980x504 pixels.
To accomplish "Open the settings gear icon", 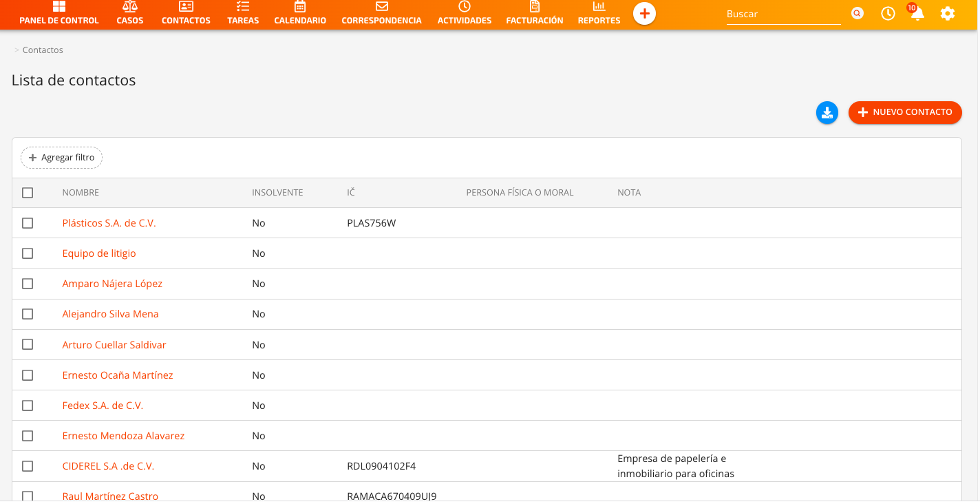I will pos(948,13).
